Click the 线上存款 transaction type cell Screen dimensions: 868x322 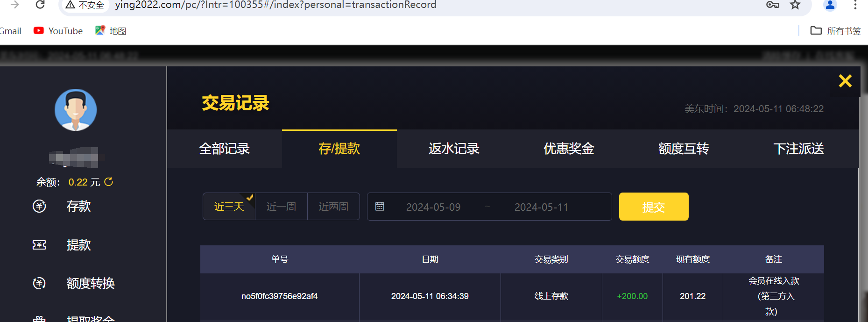(x=551, y=296)
